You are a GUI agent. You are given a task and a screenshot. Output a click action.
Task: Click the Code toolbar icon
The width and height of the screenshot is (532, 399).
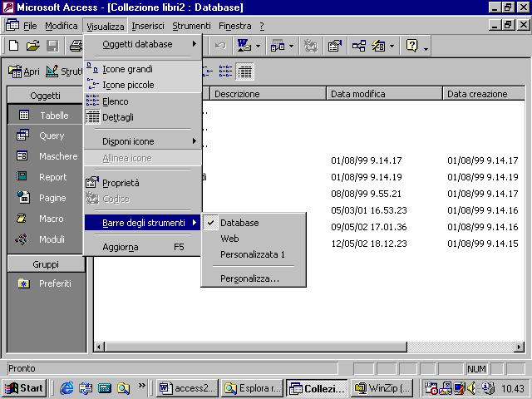pyautogui.click(x=310, y=46)
